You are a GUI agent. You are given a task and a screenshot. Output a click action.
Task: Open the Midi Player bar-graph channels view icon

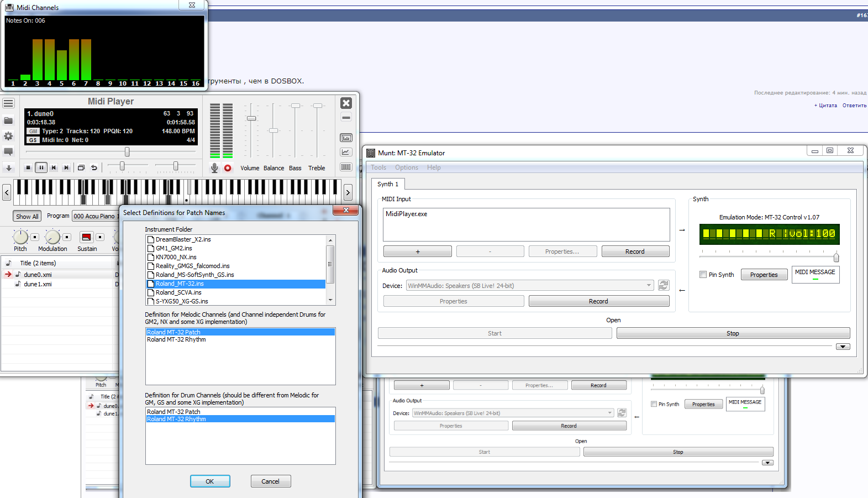pos(346,138)
